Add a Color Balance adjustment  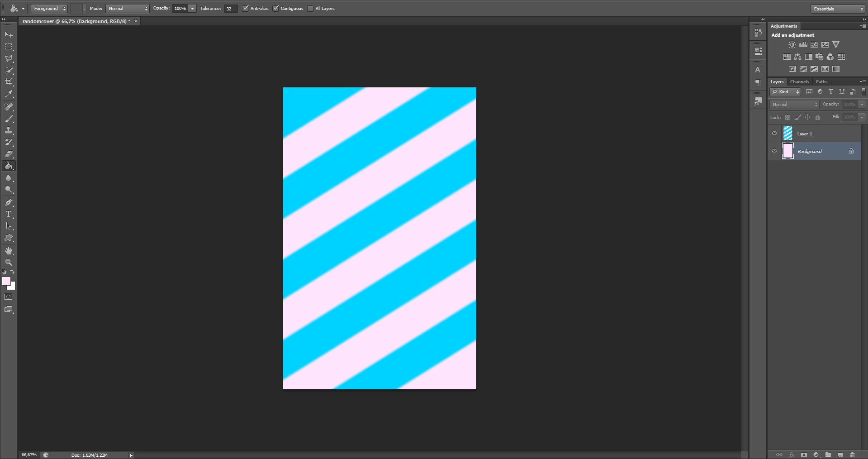coord(798,57)
